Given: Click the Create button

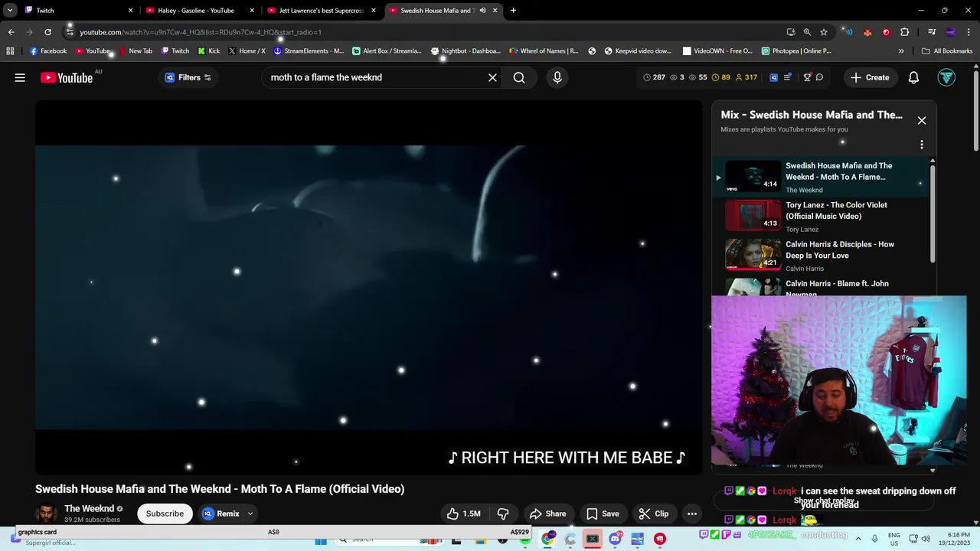Looking at the screenshot, I should click(870, 77).
